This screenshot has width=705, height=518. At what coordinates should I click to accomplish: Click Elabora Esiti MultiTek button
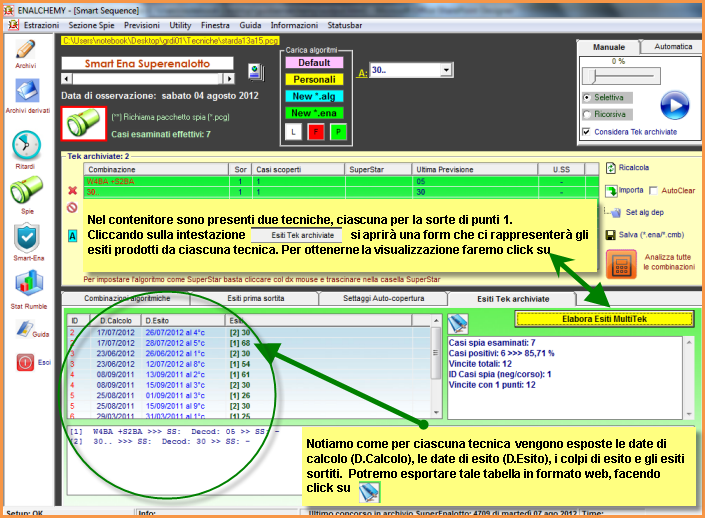[x=604, y=319]
